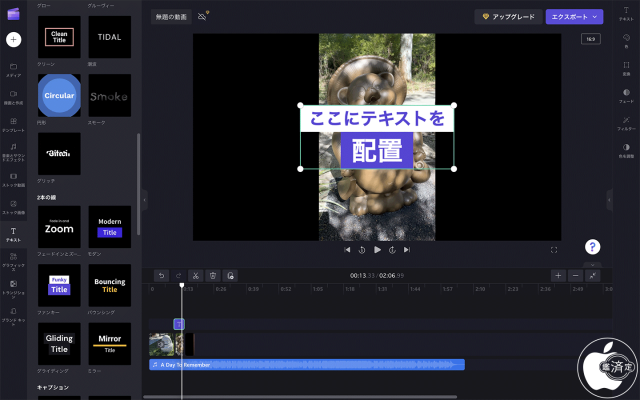Viewport: 640px width, 400px height.
Task: Open the stock video sidebar tab
Action: 13,180
